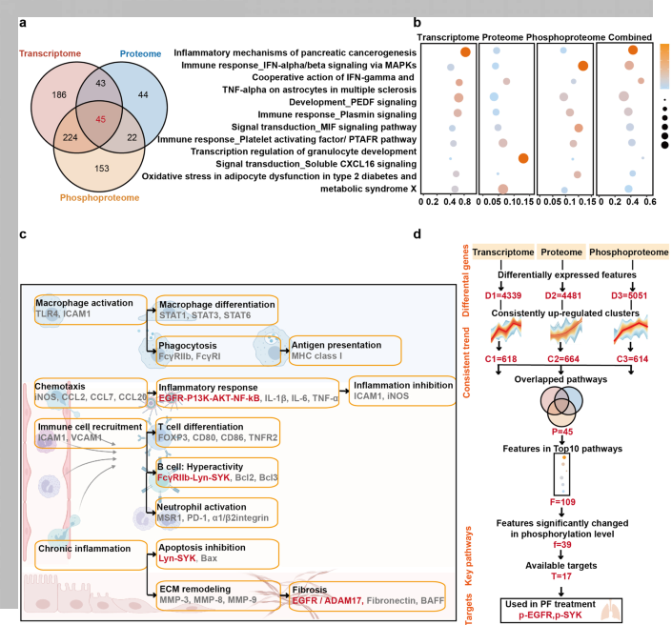Screen dimensions: 672x625
Task: Click the Apoptosis inhibition box
Action: [x=217, y=554]
